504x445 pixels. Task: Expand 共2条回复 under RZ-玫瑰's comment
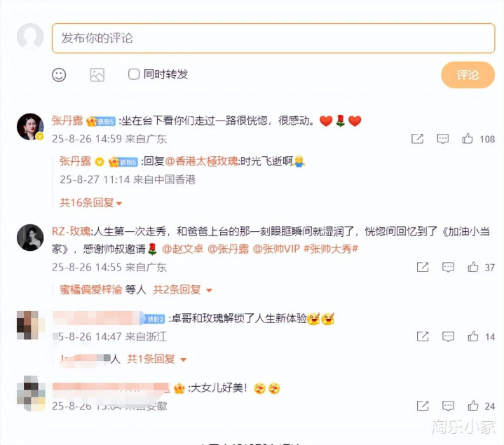click(x=182, y=290)
